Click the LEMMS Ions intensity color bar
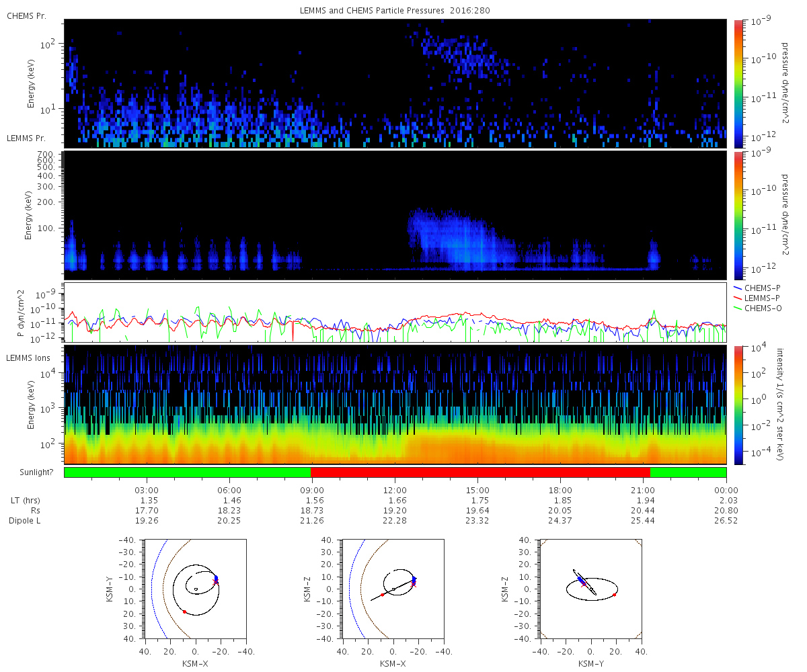Image resolution: width=807 pixels, height=672 pixels. 738,405
